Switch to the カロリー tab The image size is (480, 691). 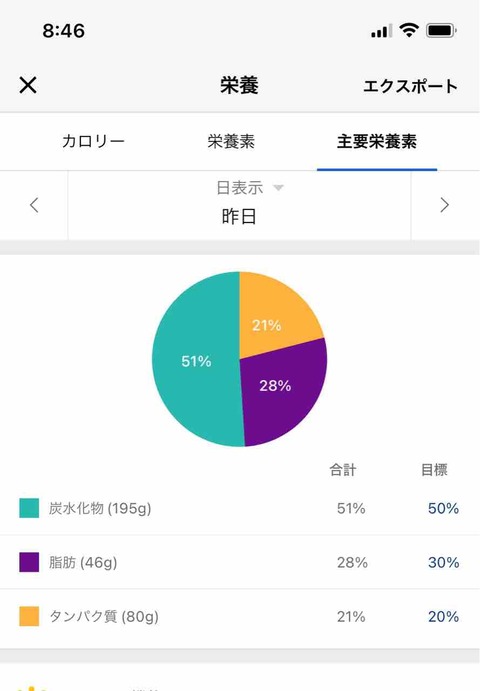click(93, 141)
